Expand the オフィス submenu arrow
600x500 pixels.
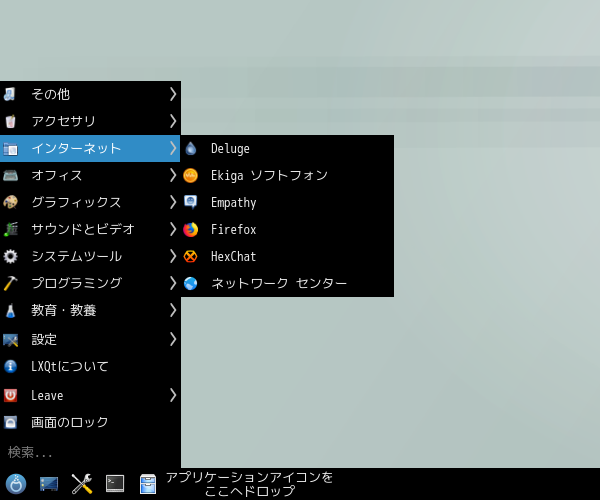coord(173,175)
